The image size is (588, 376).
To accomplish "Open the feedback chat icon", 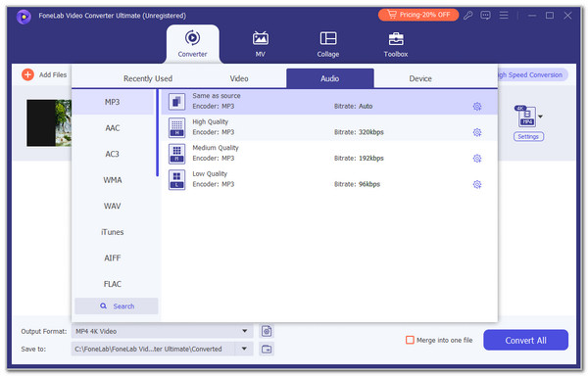I will tap(486, 16).
